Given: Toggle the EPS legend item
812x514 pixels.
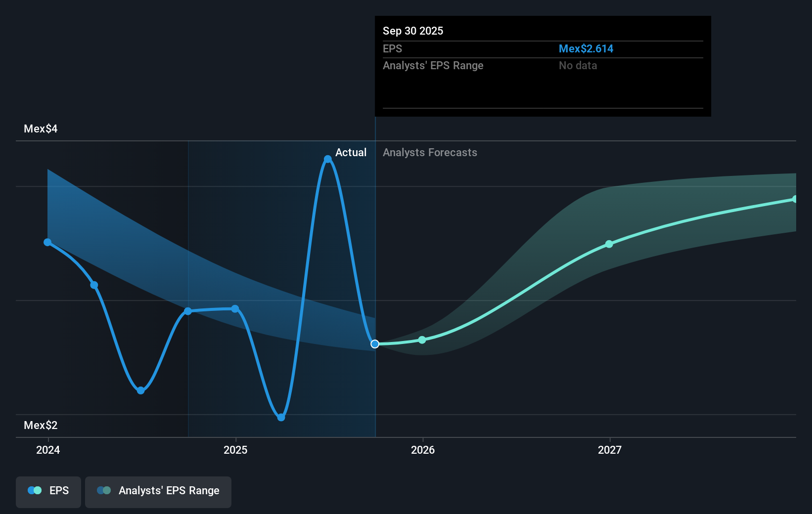Looking at the screenshot, I should pyautogui.click(x=48, y=491).
